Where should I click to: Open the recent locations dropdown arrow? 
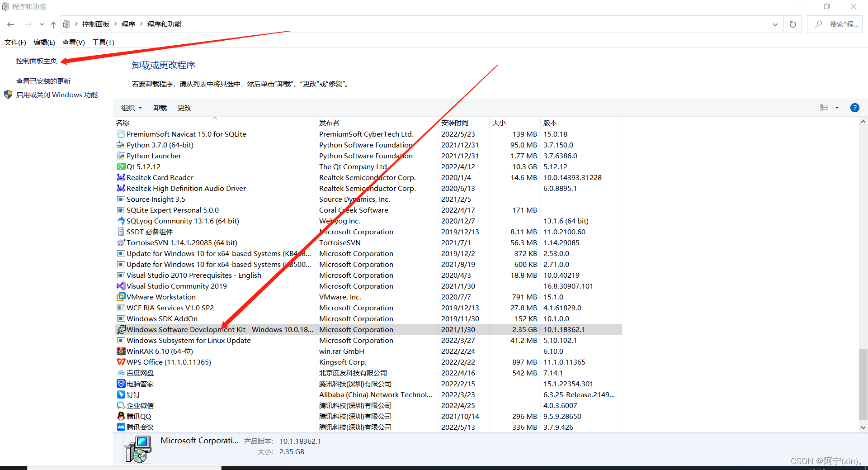pyautogui.click(x=42, y=24)
